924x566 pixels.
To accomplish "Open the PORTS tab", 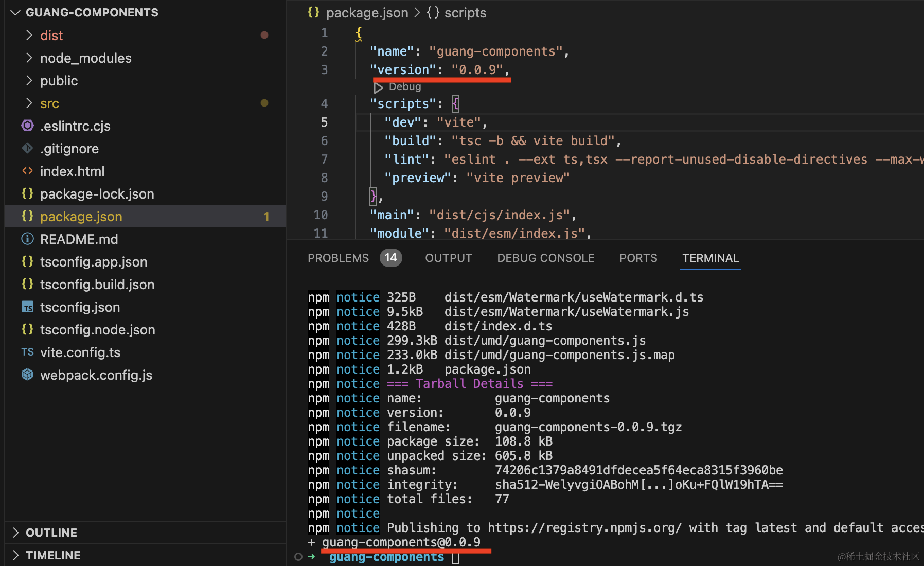I will pos(638,258).
